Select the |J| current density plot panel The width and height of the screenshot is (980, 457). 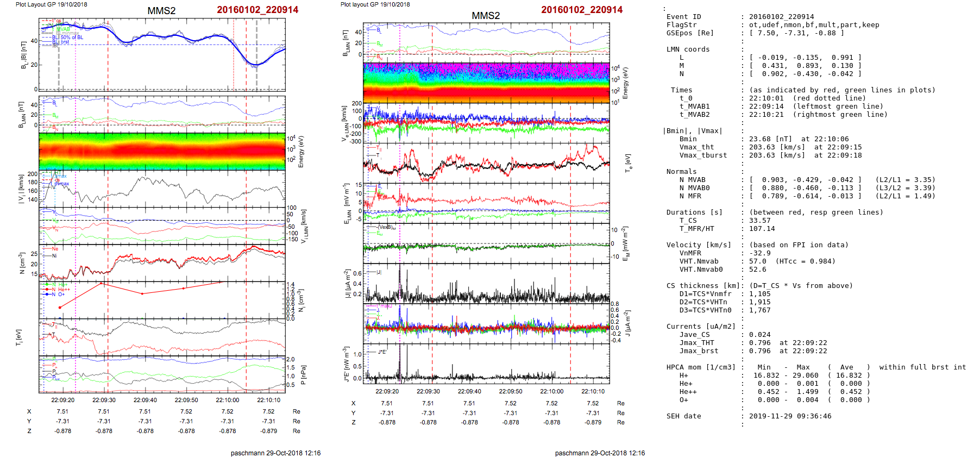coord(486,283)
